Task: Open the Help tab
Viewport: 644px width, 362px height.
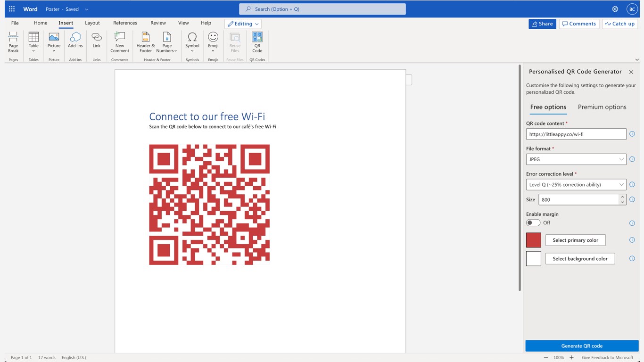Action: coord(206,23)
